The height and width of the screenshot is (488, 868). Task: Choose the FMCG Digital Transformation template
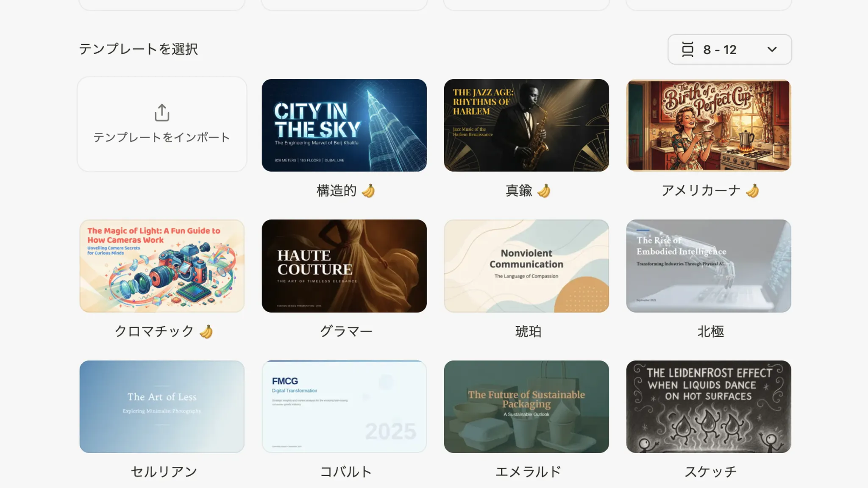(x=344, y=407)
